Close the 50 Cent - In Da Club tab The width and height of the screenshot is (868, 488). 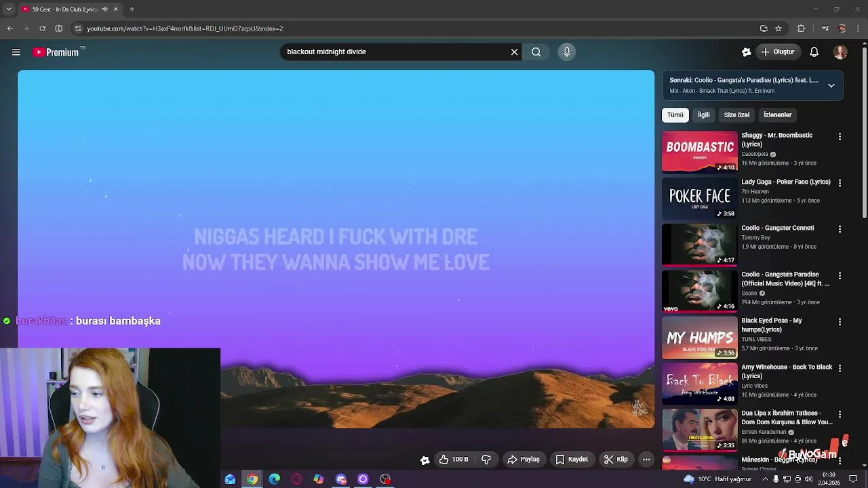point(115,9)
